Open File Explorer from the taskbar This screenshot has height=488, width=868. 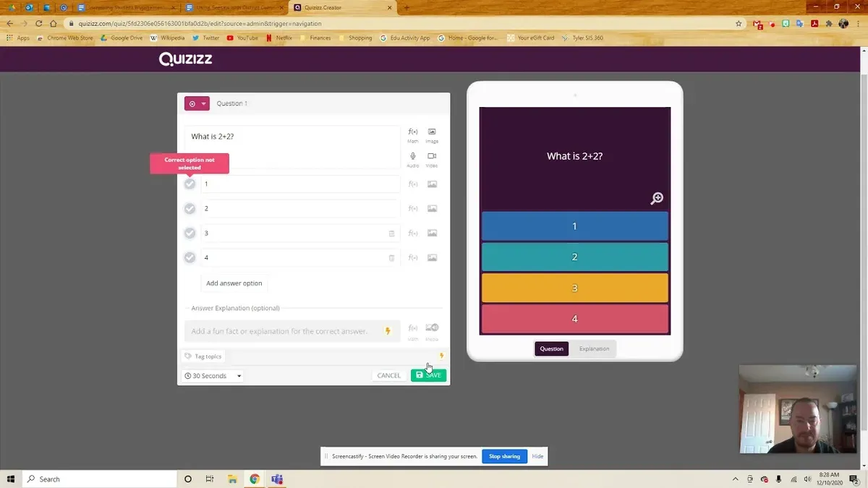(232, 479)
